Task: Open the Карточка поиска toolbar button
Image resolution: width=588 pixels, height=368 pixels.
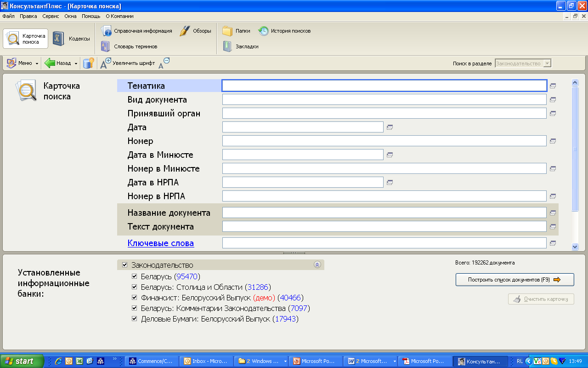Action: pyautogui.click(x=26, y=39)
